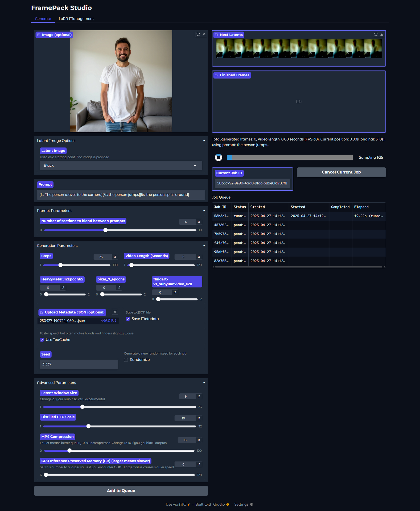420x511 pixels.
Task: Open the Latent Image dropdown
Action: coord(121,166)
